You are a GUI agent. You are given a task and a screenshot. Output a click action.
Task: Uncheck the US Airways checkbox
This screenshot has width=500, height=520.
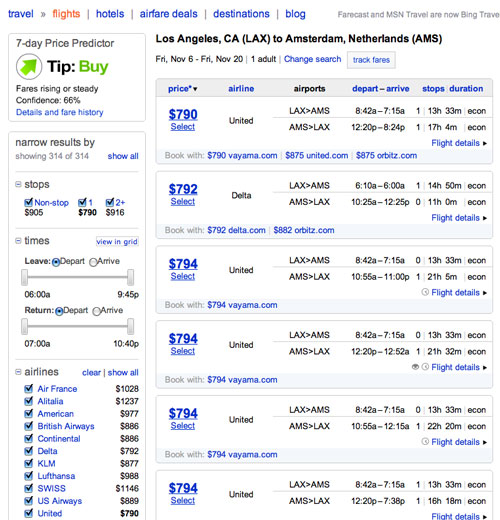coord(29,500)
